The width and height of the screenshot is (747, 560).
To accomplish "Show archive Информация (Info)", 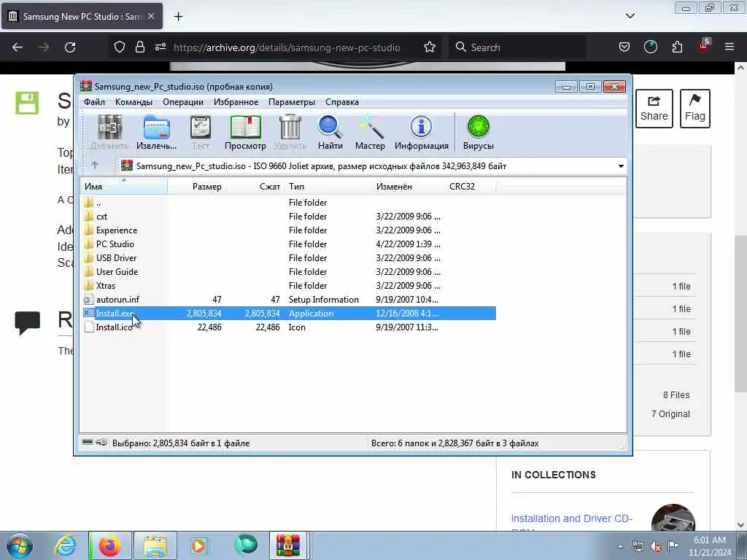I will pyautogui.click(x=421, y=133).
